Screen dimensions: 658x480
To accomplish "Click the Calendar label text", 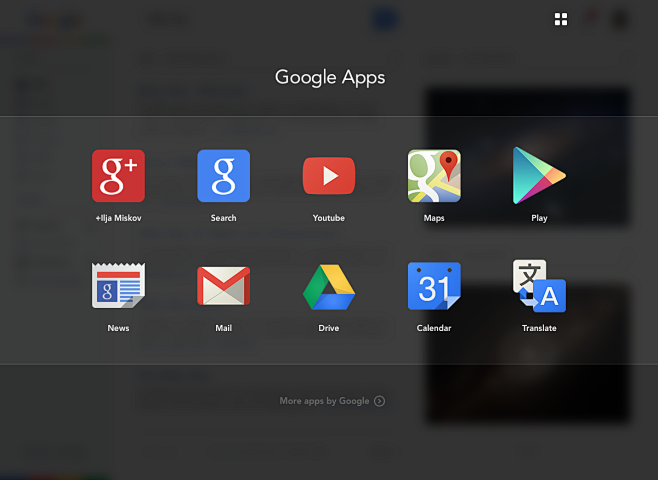I will pyautogui.click(x=434, y=328).
